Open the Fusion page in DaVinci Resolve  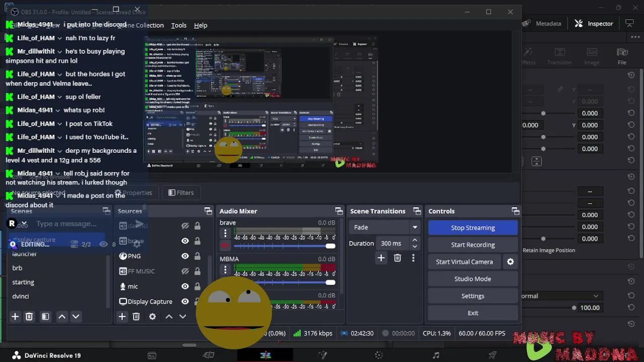point(323,355)
